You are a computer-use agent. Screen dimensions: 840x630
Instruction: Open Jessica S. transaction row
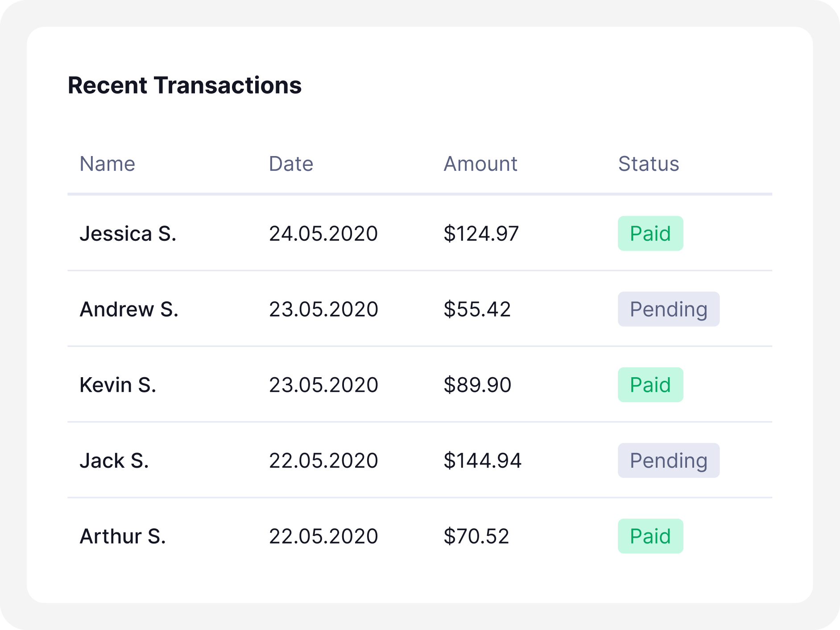click(128, 234)
